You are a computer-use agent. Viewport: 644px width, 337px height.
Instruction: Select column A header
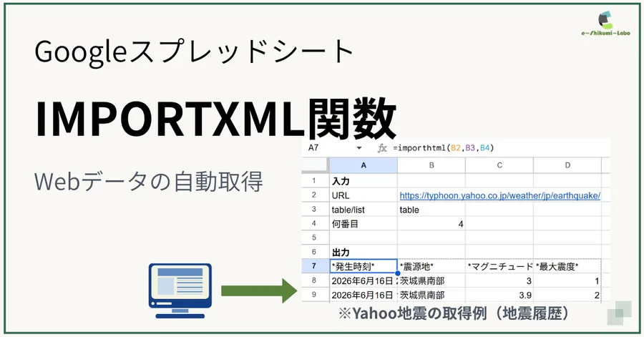click(x=364, y=165)
